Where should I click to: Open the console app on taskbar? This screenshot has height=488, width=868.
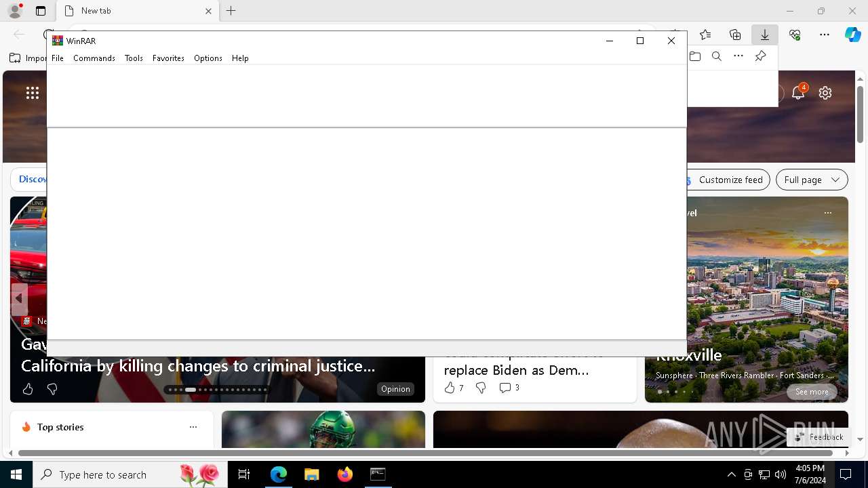[378, 474]
